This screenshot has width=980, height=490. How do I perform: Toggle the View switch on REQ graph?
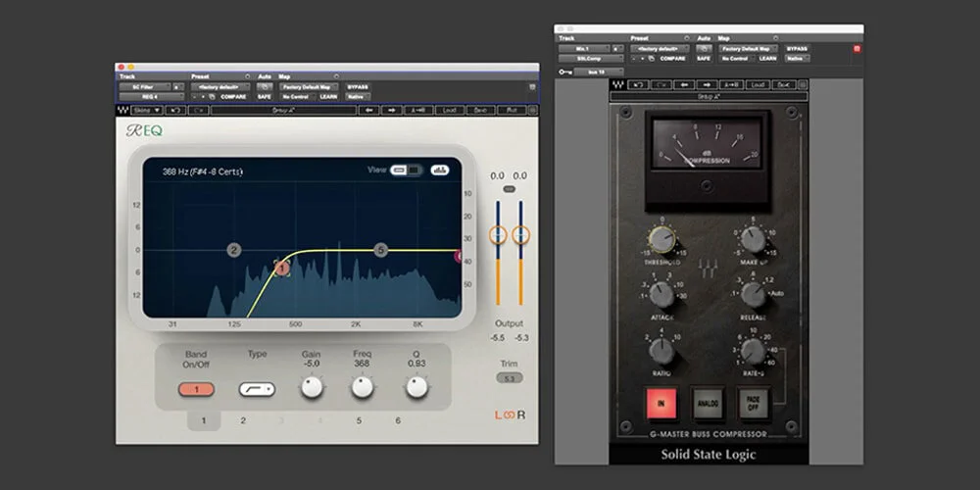pos(407,170)
